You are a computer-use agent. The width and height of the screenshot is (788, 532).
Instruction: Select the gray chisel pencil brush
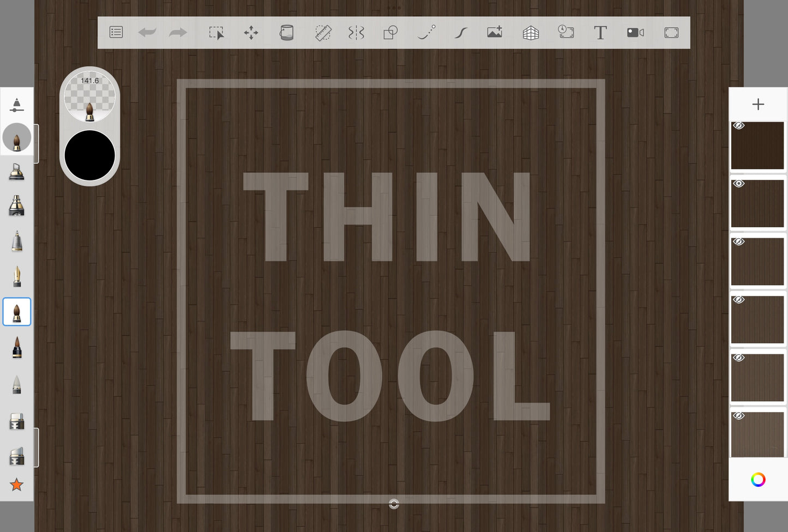point(17,384)
